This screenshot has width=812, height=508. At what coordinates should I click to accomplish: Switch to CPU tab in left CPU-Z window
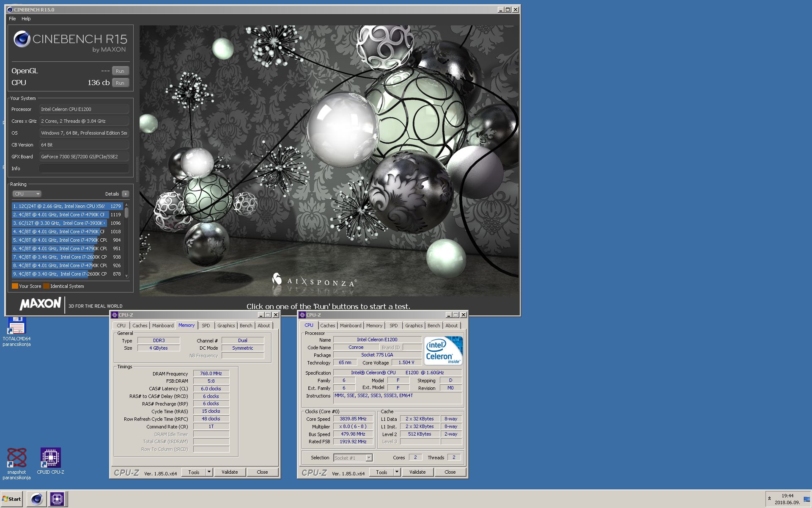121,326
